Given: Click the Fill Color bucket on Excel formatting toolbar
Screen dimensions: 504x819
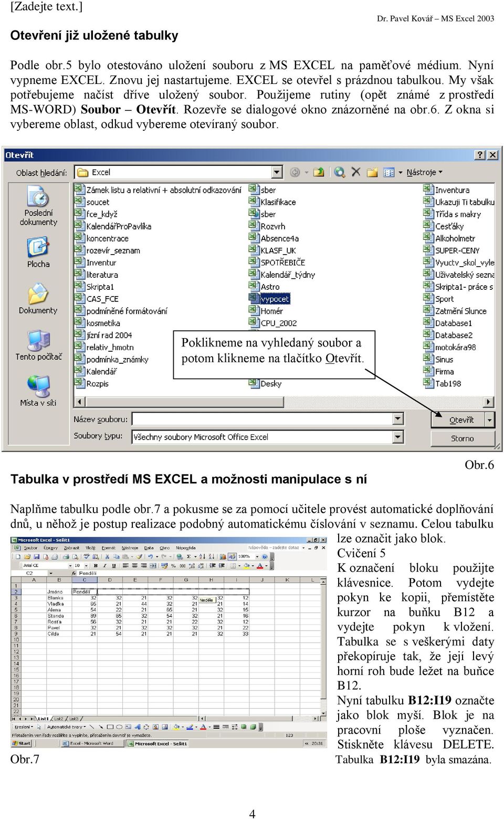Looking at the screenshot, I should pos(246,565).
